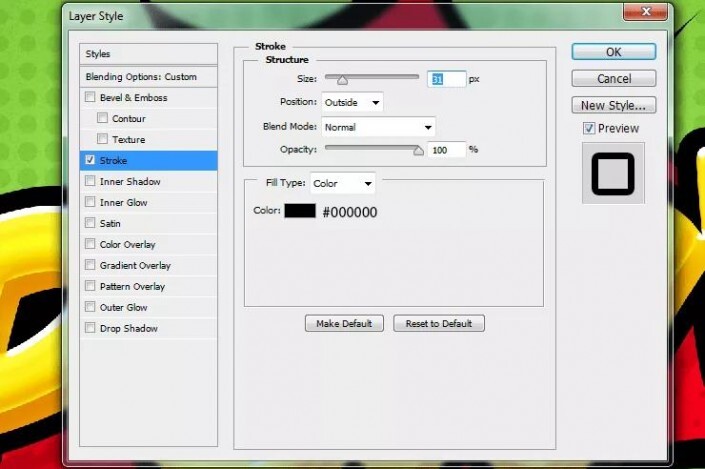Select the Gradient Overlay entry
Viewport: 705px width, 469px height.
135,265
